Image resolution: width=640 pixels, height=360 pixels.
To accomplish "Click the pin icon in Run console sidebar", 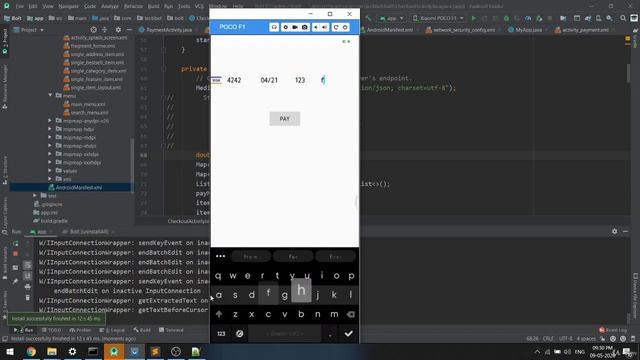I will [16, 281].
